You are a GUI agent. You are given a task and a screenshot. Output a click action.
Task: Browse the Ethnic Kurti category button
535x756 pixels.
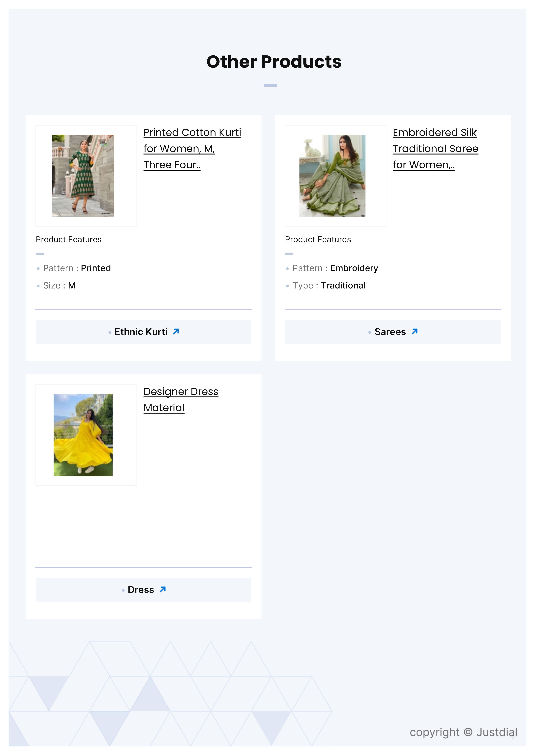(x=143, y=332)
